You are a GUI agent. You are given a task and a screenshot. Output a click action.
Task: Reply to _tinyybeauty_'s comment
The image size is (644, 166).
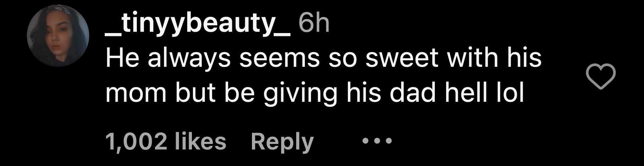[282, 142]
